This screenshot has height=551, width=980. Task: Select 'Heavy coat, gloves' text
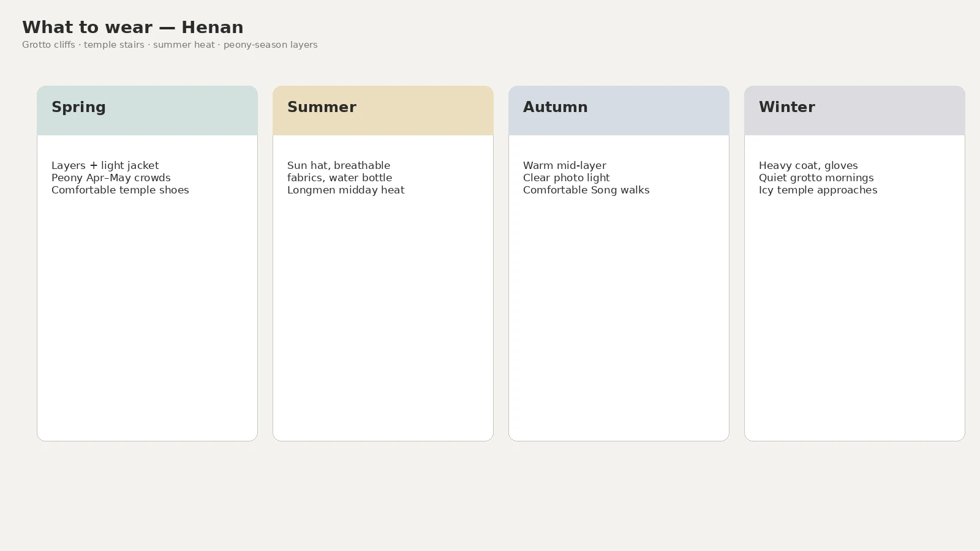click(809, 165)
